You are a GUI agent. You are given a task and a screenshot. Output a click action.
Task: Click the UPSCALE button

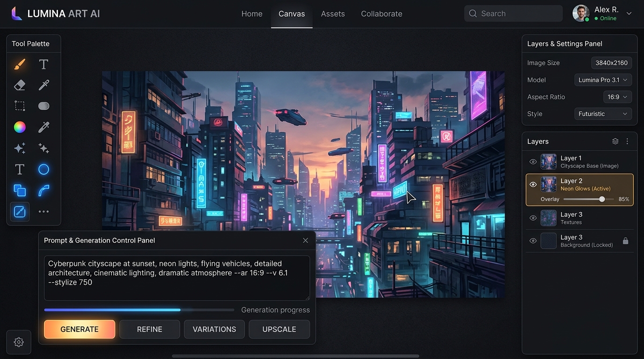279,329
